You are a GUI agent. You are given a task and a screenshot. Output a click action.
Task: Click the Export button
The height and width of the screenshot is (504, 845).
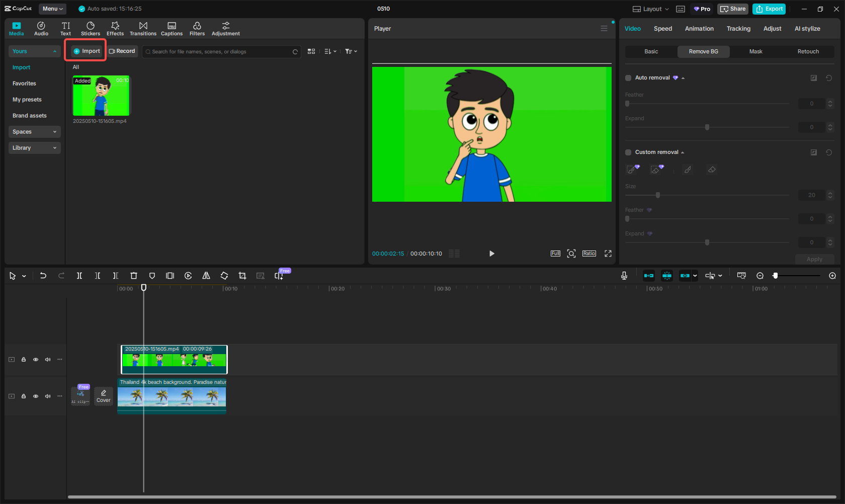[769, 9]
